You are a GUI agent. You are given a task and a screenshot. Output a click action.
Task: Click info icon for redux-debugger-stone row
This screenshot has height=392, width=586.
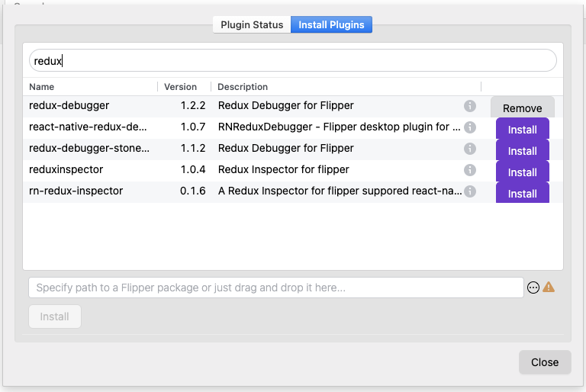coord(470,149)
